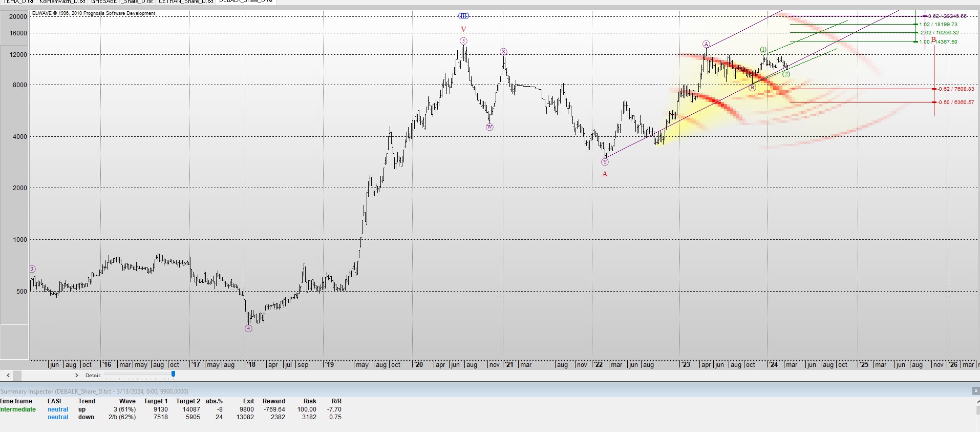
Task: Click the chart scroll right arrow
Action: click(77, 375)
